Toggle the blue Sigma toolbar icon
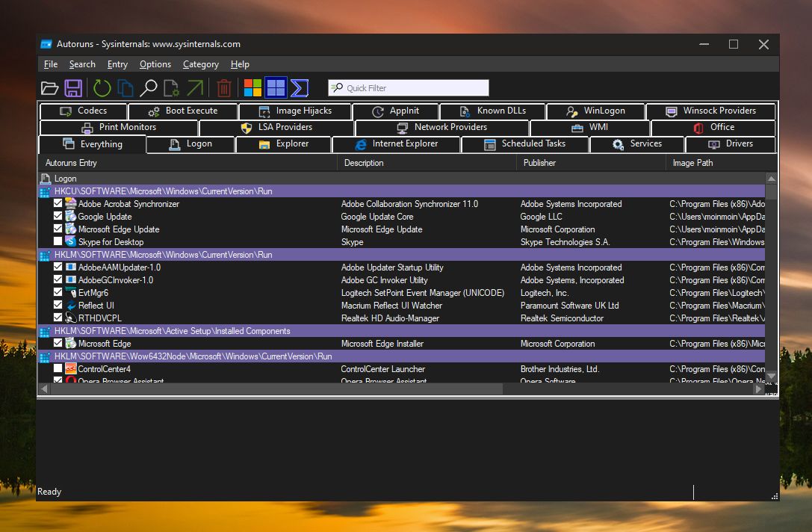 pyautogui.click(x=300, y=88)
